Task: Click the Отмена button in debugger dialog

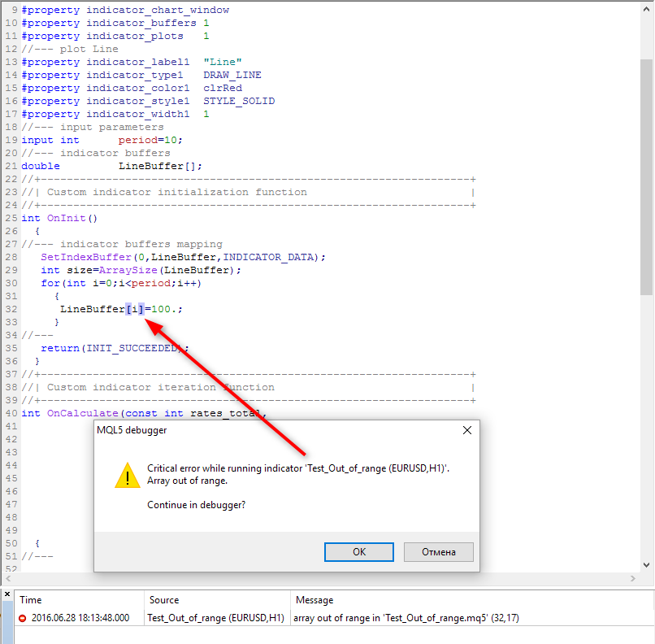Action: (x=438, y=552)
